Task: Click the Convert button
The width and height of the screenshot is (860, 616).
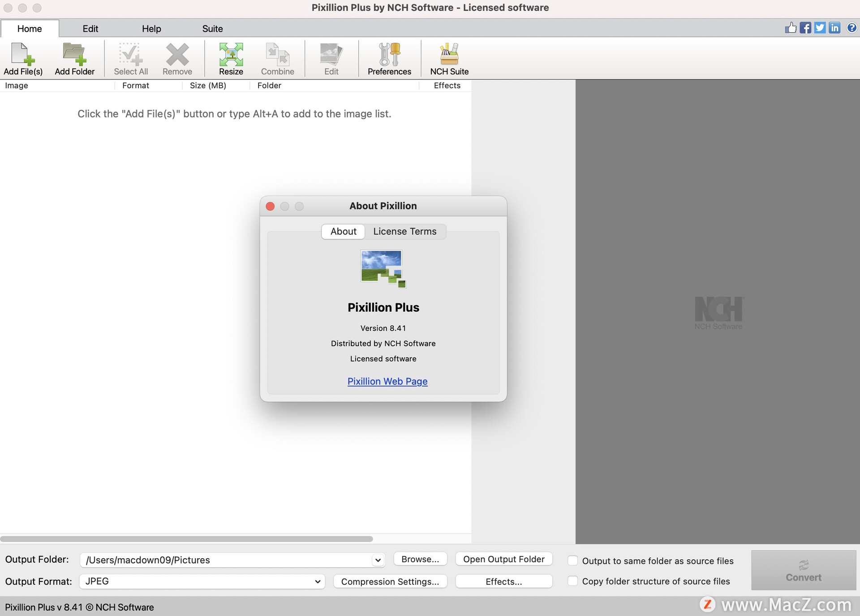Action: [x=804, y=570]
